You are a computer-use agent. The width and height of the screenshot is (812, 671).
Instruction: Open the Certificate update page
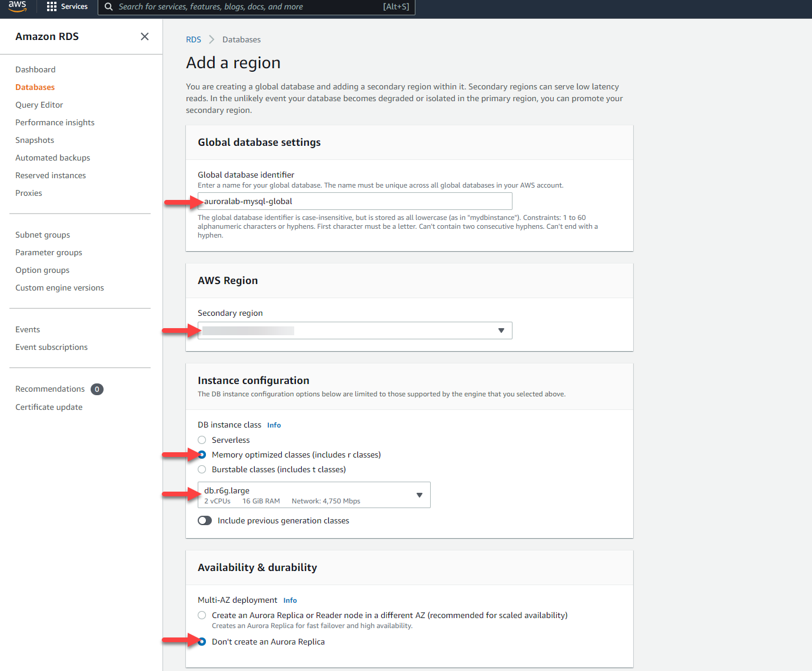point(49,406)
